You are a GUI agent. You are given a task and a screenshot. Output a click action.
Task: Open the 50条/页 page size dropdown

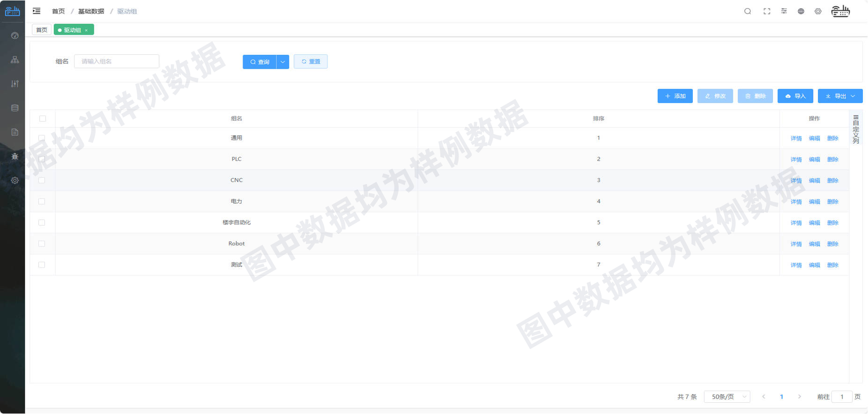(727, 397)
